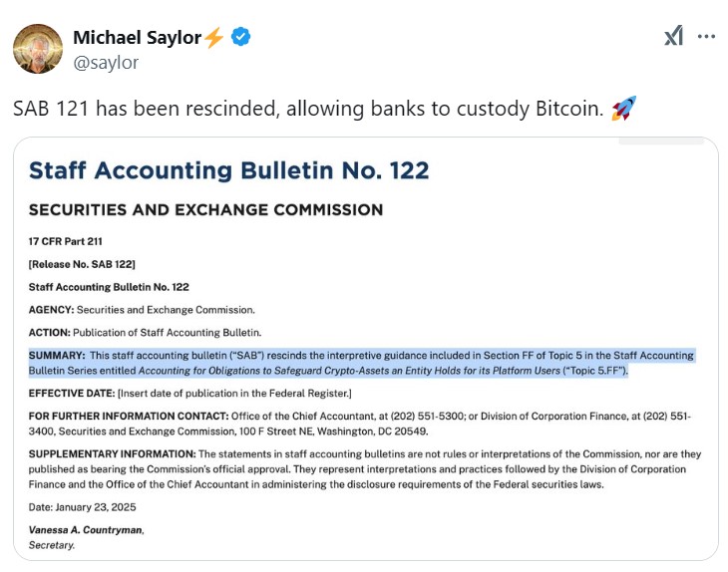Image resolution: width=728 pixels, height=572 pixels.
Task: Click the For Further Information Contact paragraph
Action: (359, 424)
